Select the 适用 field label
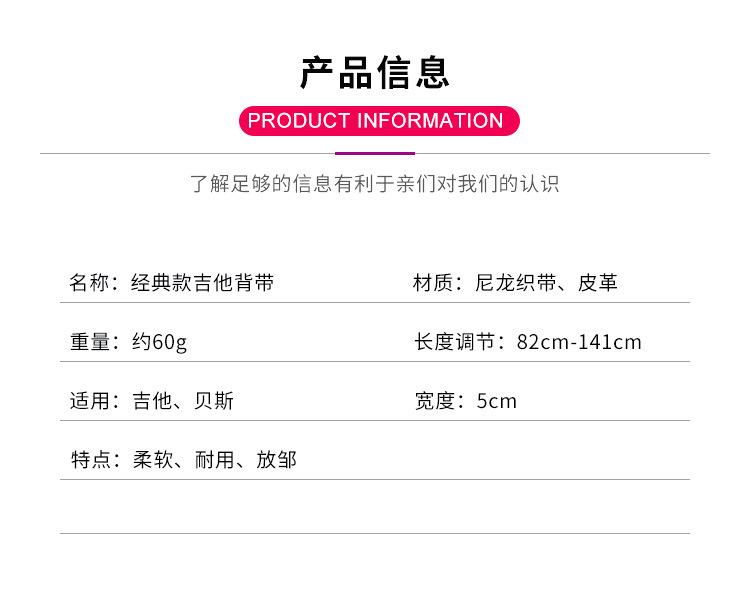750x610 pixels. point(90,401)
